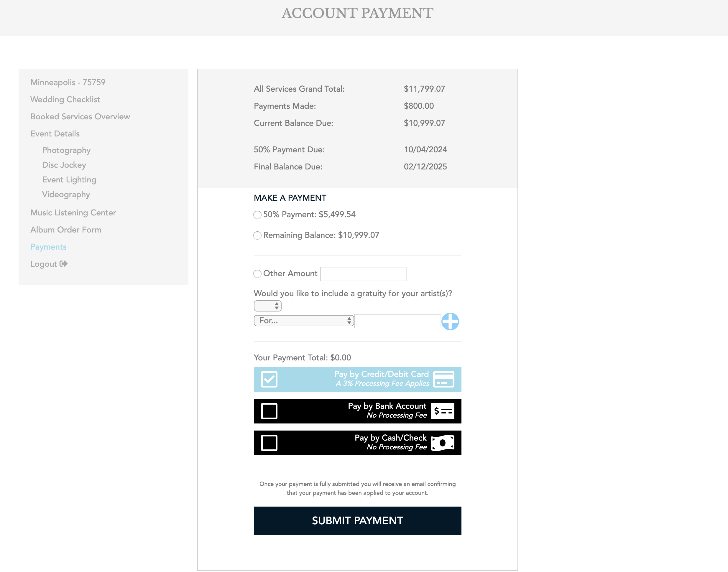Image resolution: width=728 pixels, height=572 pixels.
Task: Click the Remaining Balance: $10,999.07 label
Action: coord(321,235)
